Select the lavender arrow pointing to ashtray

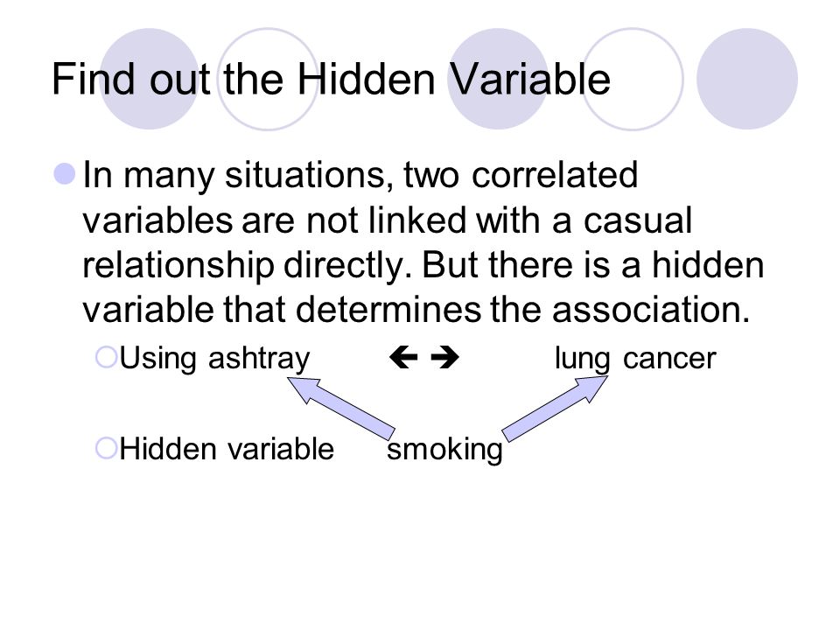click(341, 408)
